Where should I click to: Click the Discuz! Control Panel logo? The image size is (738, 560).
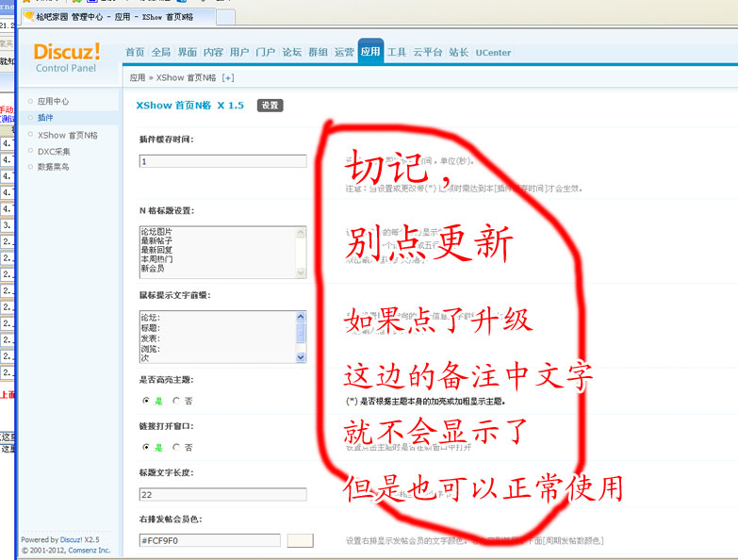66,58
